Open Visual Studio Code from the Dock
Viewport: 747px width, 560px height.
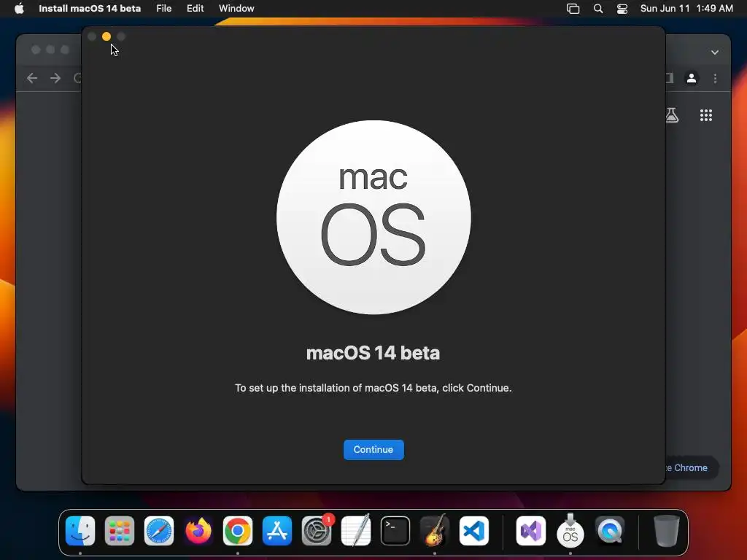(474, 531)
